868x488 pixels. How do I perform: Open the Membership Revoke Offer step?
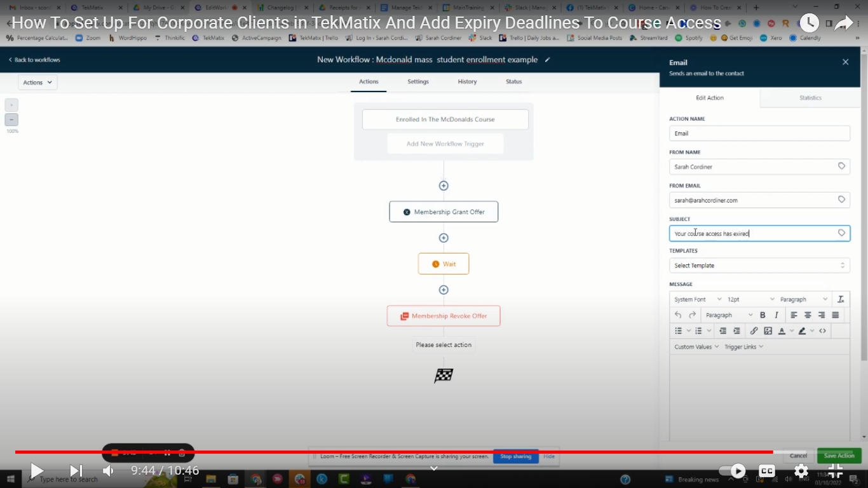444,316
